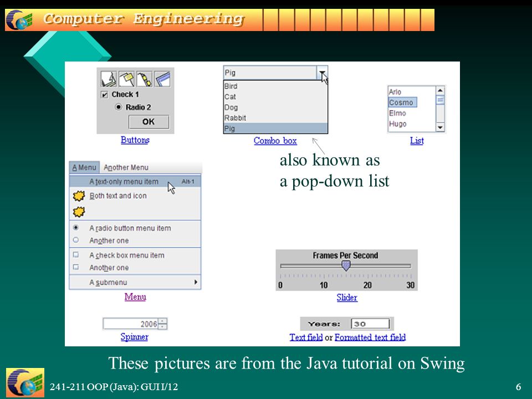Open the Formatted text field link
This screenshot has height=399, width=532.
point(370,337)
